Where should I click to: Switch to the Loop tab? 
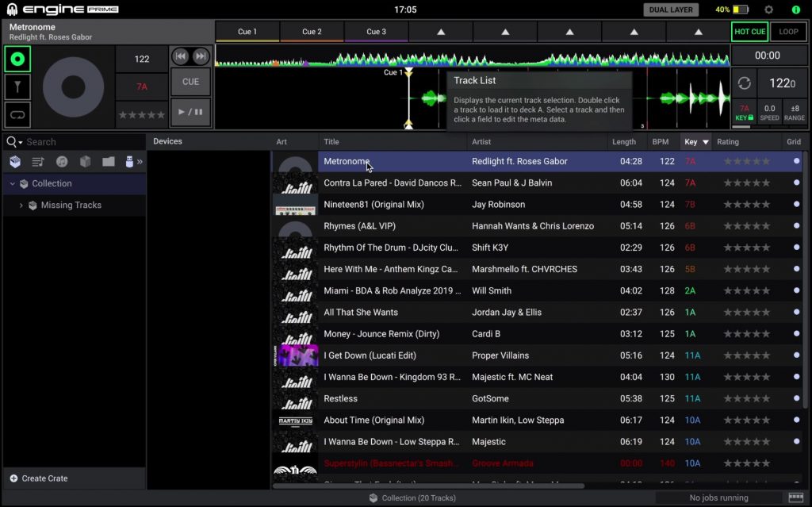(788, 32)
